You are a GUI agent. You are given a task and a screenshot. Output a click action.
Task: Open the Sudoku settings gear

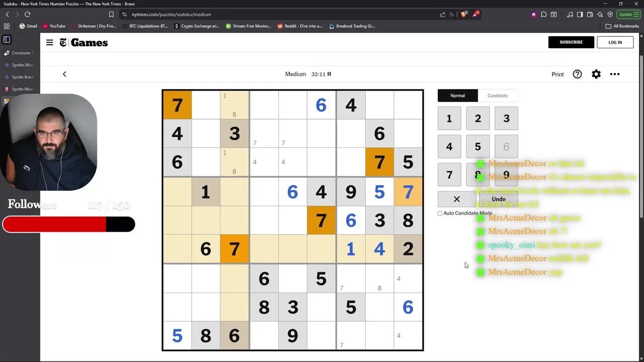[596, 74]
